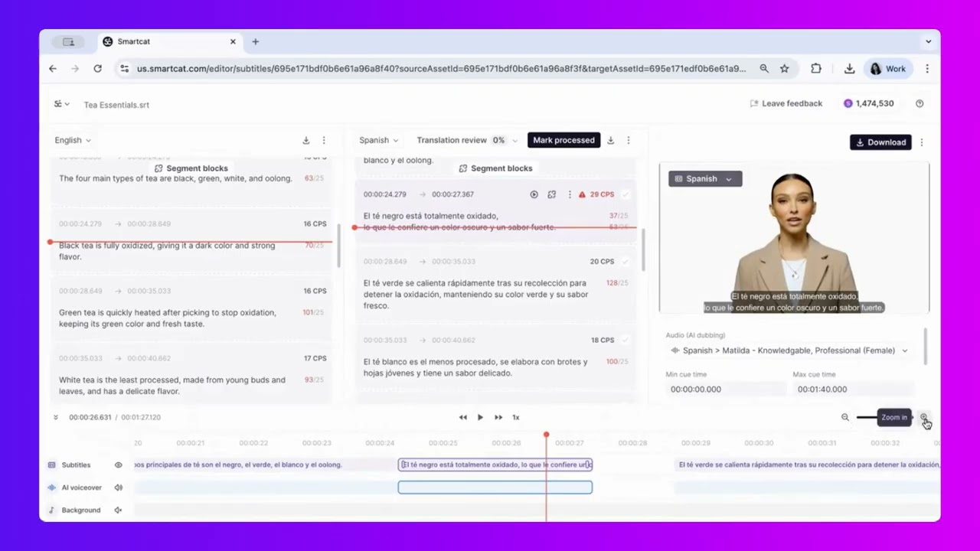Open the English language dropdown
The image size is (980, 551).
(x=73, y=140)
